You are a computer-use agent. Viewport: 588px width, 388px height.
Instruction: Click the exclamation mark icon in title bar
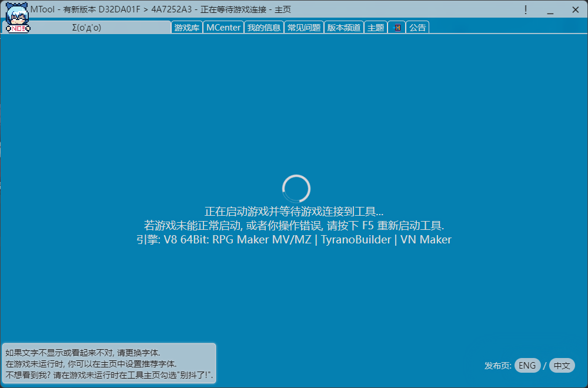[x=526, y=10]
